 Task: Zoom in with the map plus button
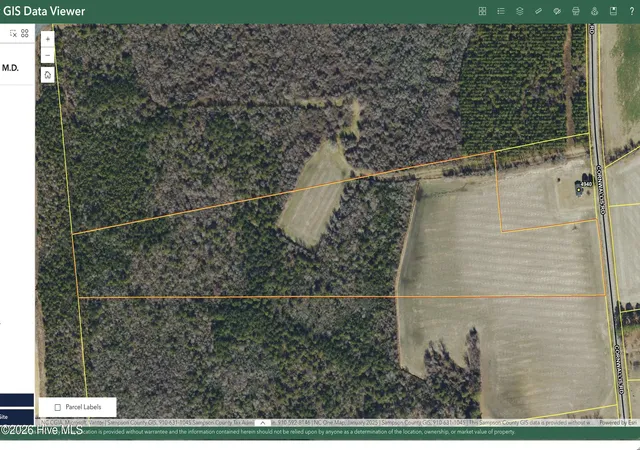(x=48, y=39)
